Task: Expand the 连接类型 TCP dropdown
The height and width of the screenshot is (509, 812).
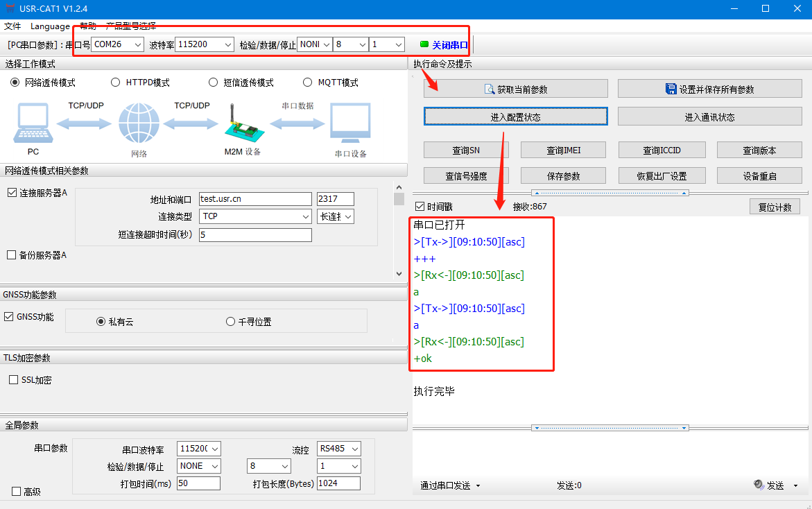Action: pyautogui.click(x=255, y=216)
